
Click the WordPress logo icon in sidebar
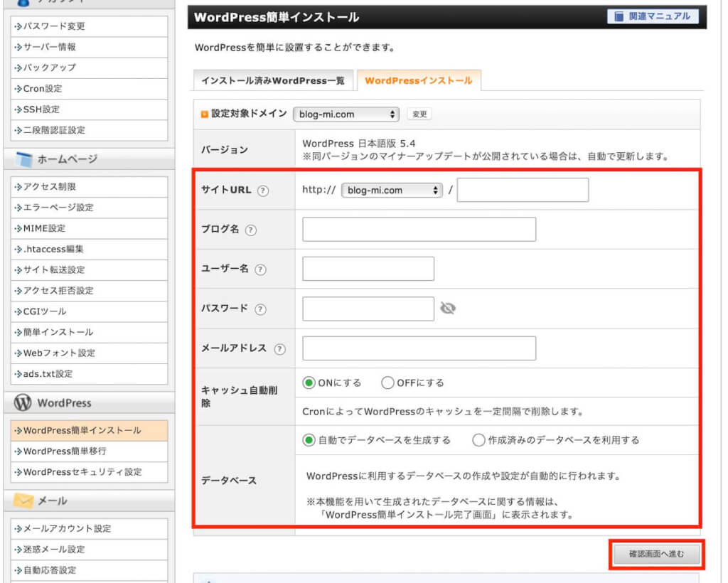tap(23, 402)
